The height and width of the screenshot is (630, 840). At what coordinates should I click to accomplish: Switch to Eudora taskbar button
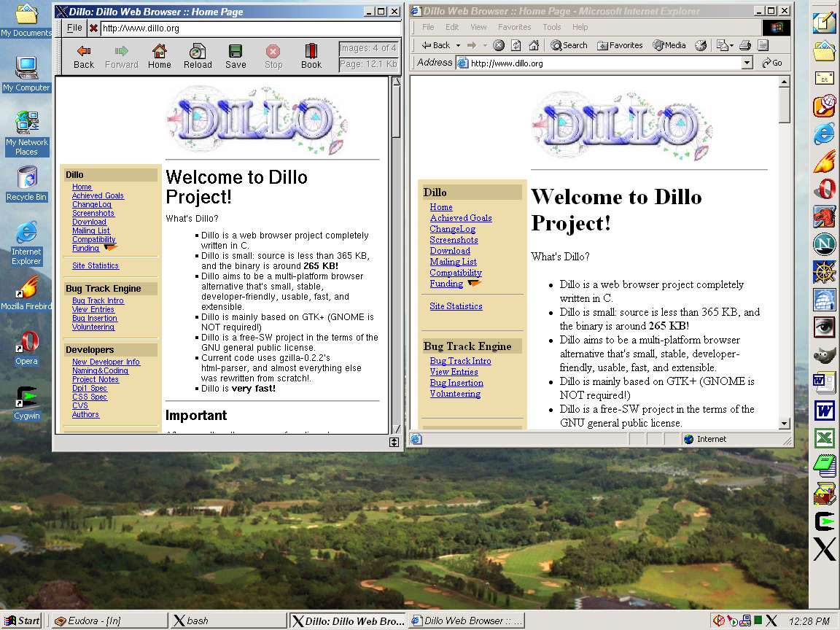click(109, 621)
